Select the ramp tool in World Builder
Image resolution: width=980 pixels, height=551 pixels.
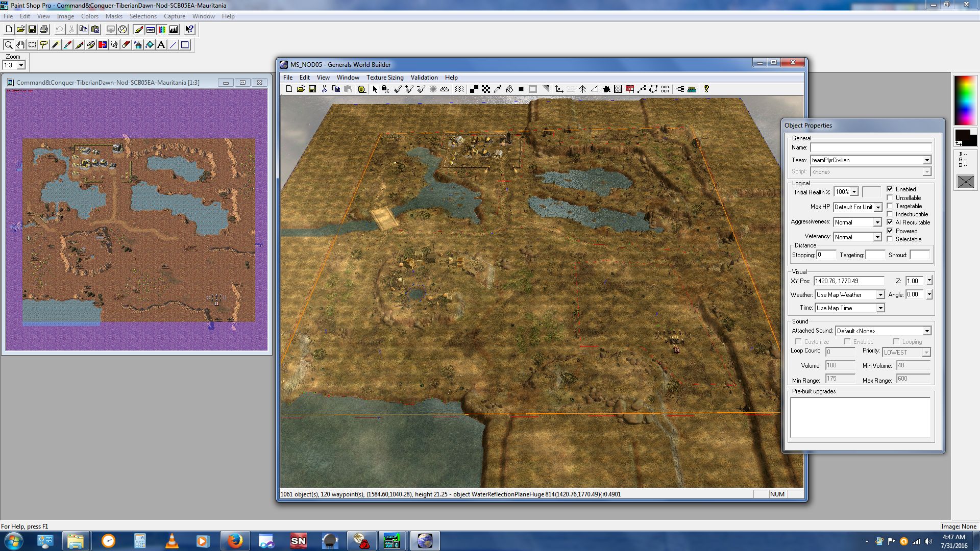click(x=595, y=89)
